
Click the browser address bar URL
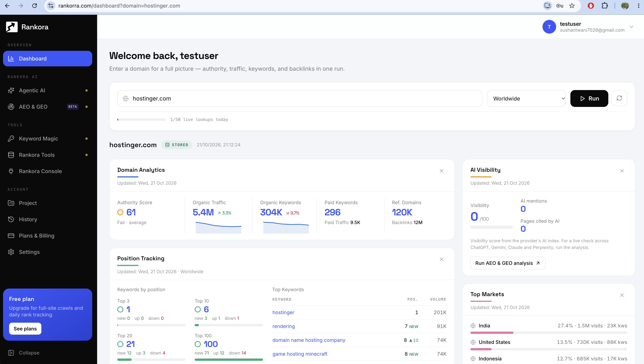(x=119, y=5)
